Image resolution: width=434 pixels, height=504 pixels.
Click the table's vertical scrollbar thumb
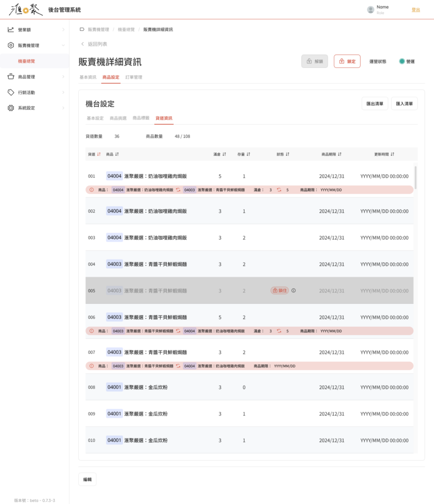coord(415,177)
